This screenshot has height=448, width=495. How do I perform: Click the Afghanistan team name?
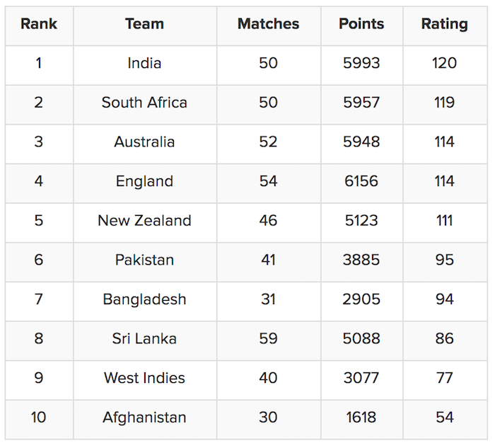tap(144, 418)
